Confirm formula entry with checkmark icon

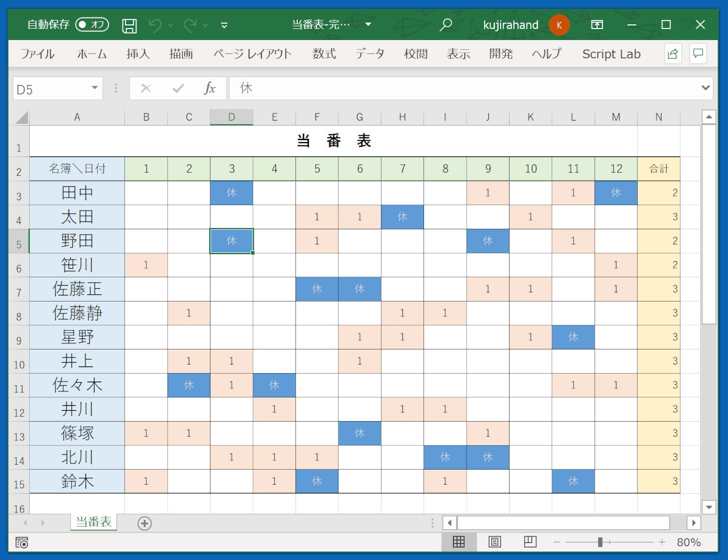point(178,89)
